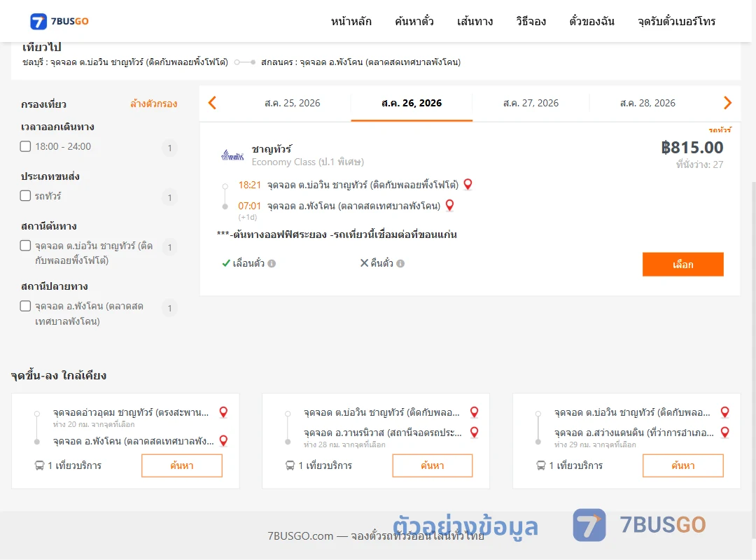Open วิธีจอง menu item
The height and width of the screenshot is (560, 756).
point(531,21)
